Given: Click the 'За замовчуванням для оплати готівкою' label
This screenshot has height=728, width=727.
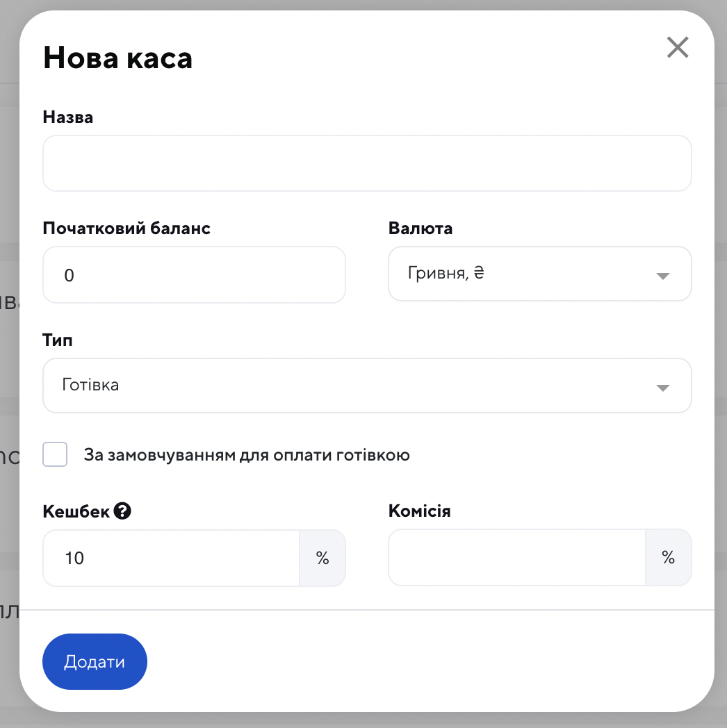Looking at the screenshot, I should tap(247, 456).
